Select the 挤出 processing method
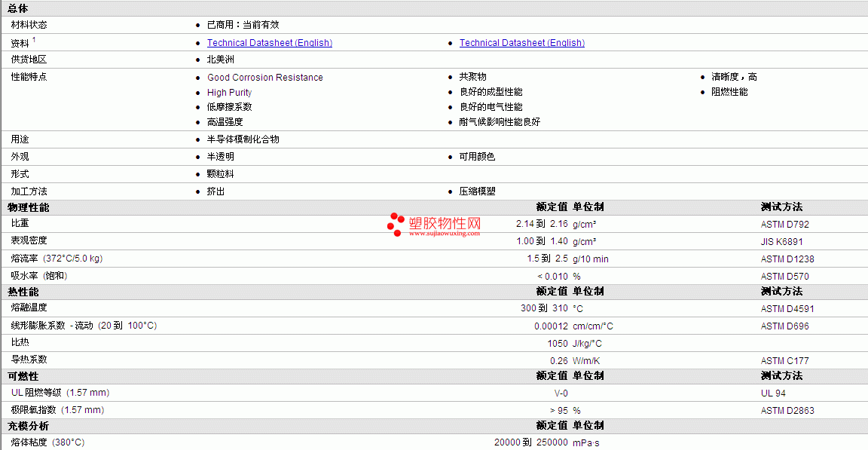Screen dimensions: 868x450 pos(216,191)
